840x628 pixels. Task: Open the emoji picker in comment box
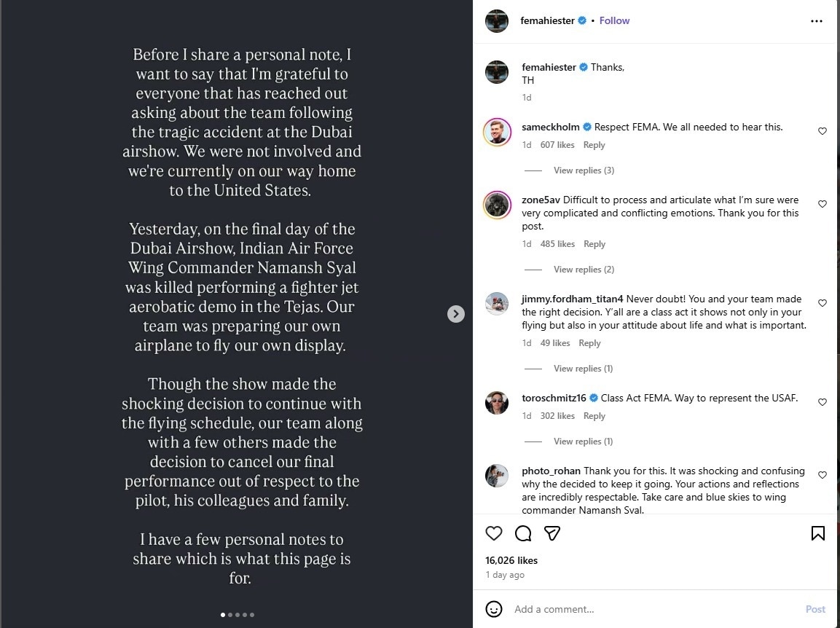coord(494,609)
